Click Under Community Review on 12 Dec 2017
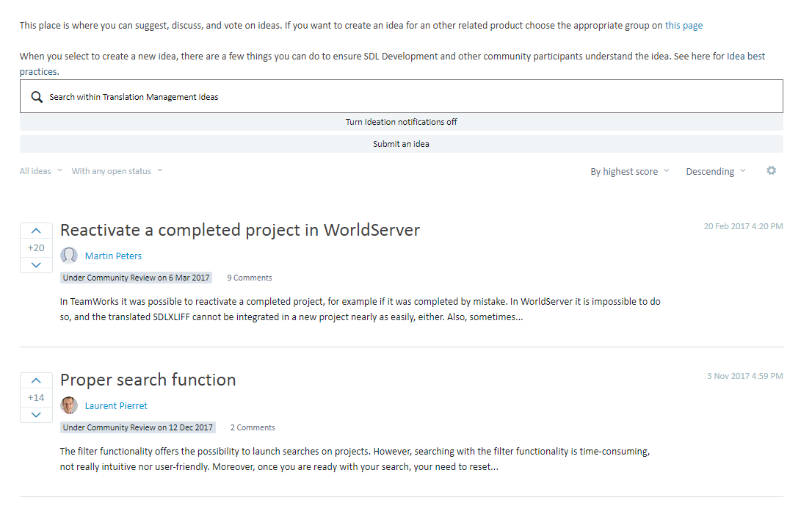This screenshot has width=812, height=517. 138,427
